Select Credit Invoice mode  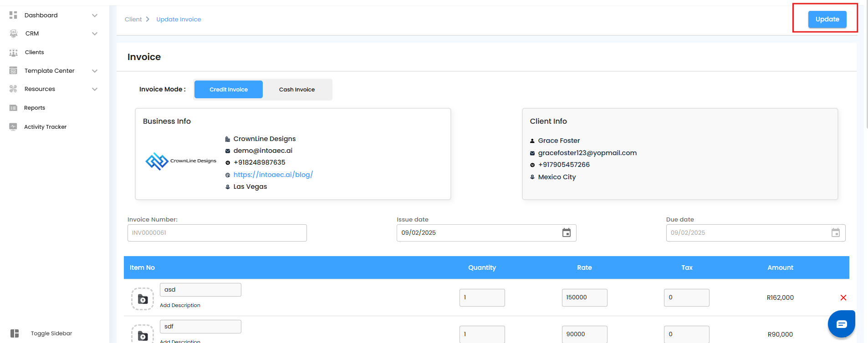click(229, 90)
